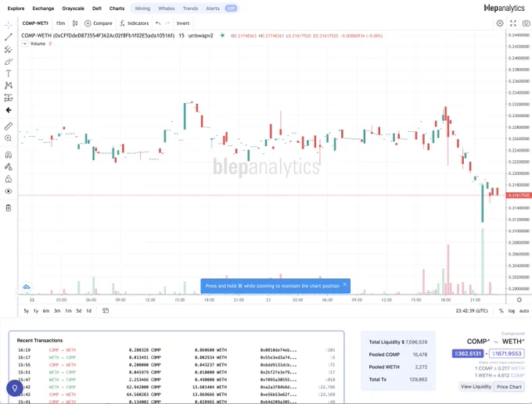Click the $362.5131 COMP price badge
532x404 pixels.
coord(468,353)
